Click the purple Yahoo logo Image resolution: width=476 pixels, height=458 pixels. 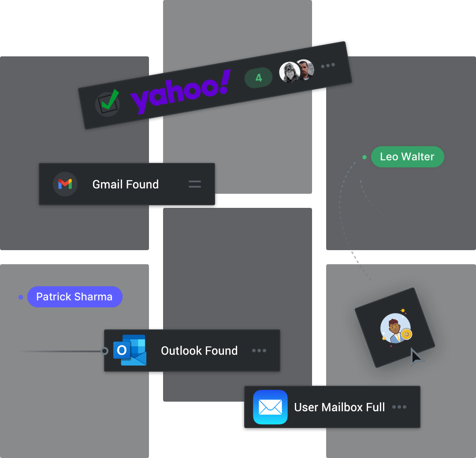(181, 92)
